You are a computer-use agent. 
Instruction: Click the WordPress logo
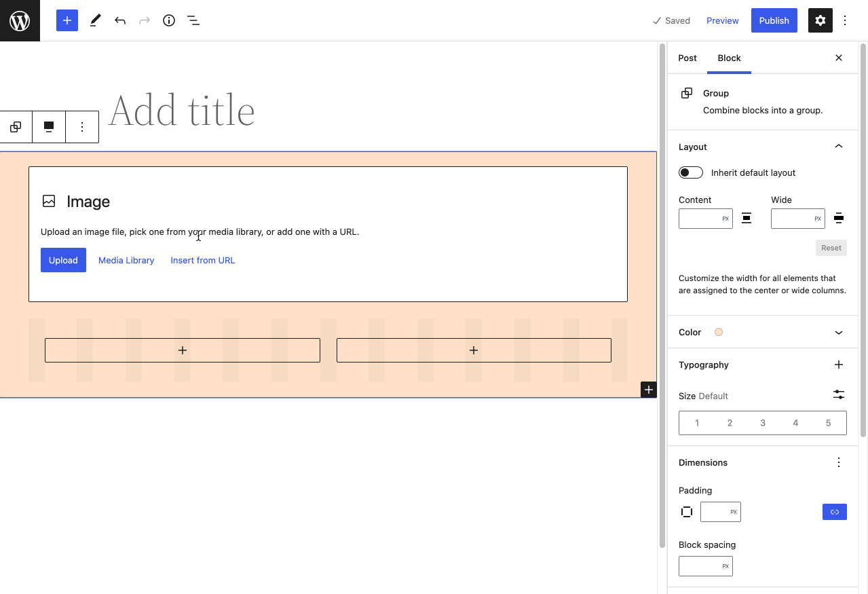20,20
